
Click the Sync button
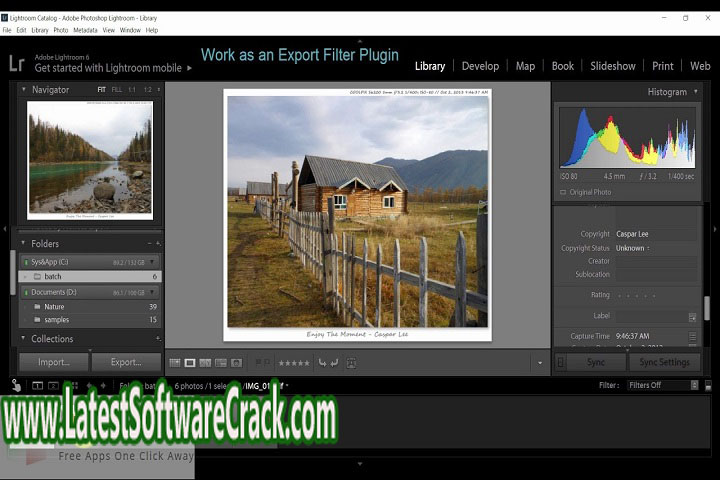tap(596, 362)
